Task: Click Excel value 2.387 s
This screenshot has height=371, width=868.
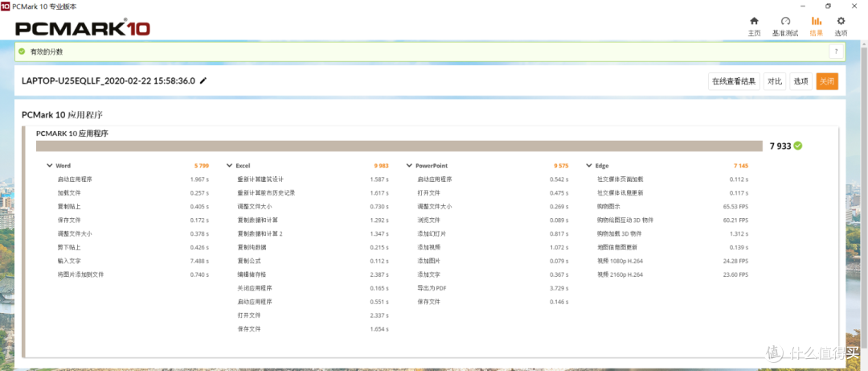Action: [x=379, y=274]
